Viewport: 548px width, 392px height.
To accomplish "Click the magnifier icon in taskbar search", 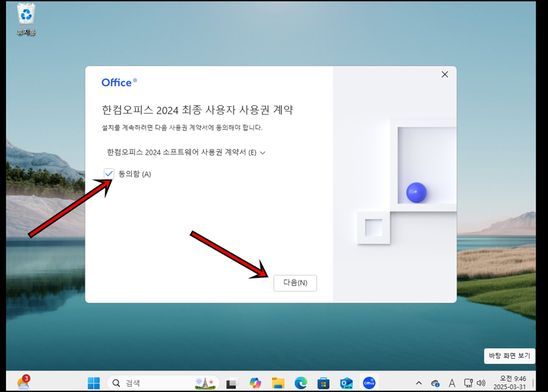I will pos(116,384).
